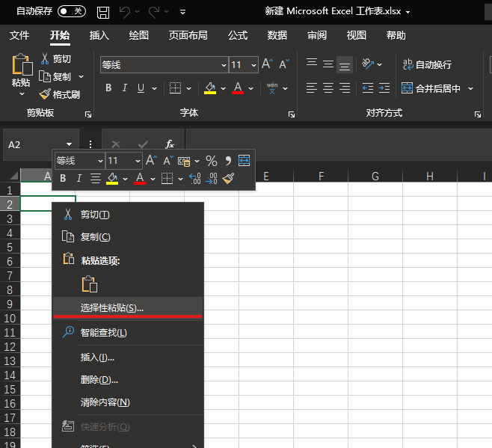
Task: Toggle the 自动保存 AutoSave switch
Action: [72, 12]
